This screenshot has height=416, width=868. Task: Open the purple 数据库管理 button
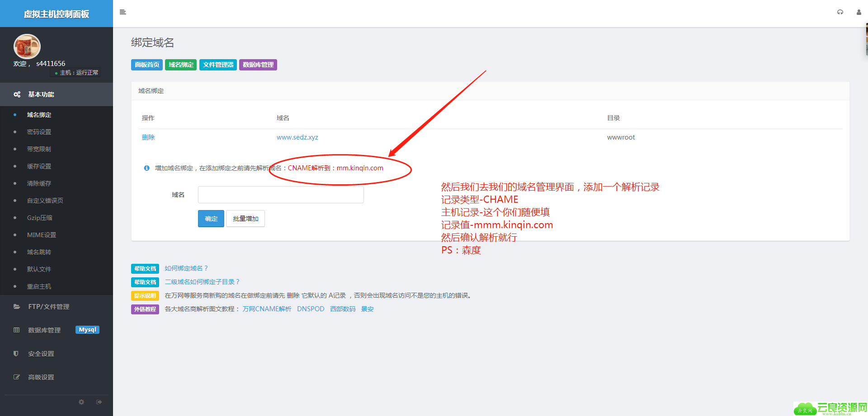[258, 65]
